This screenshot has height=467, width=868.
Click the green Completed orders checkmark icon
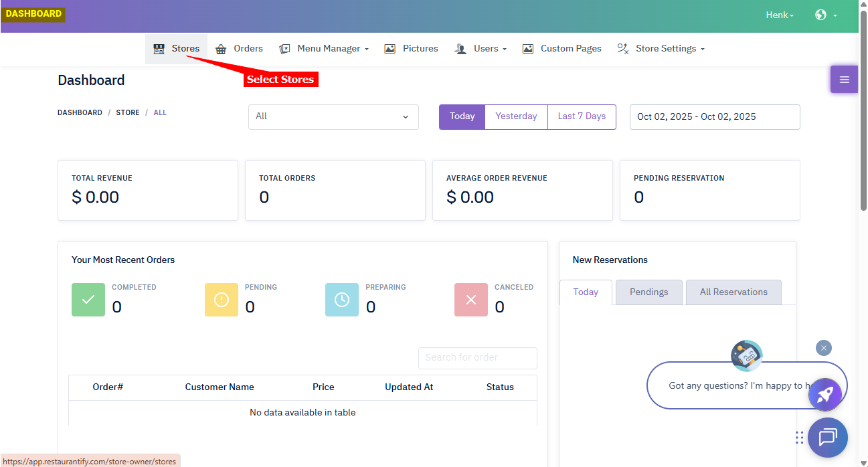(88, 300)
